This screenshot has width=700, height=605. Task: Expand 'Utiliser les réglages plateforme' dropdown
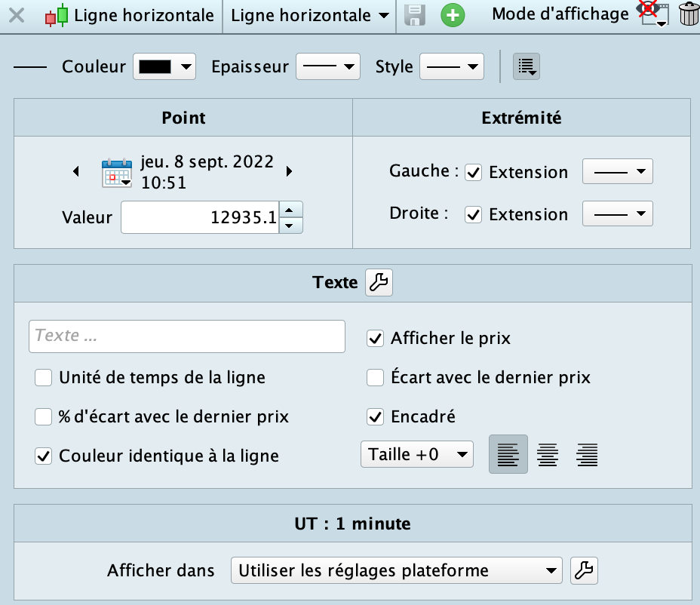[x=396, y=571]
